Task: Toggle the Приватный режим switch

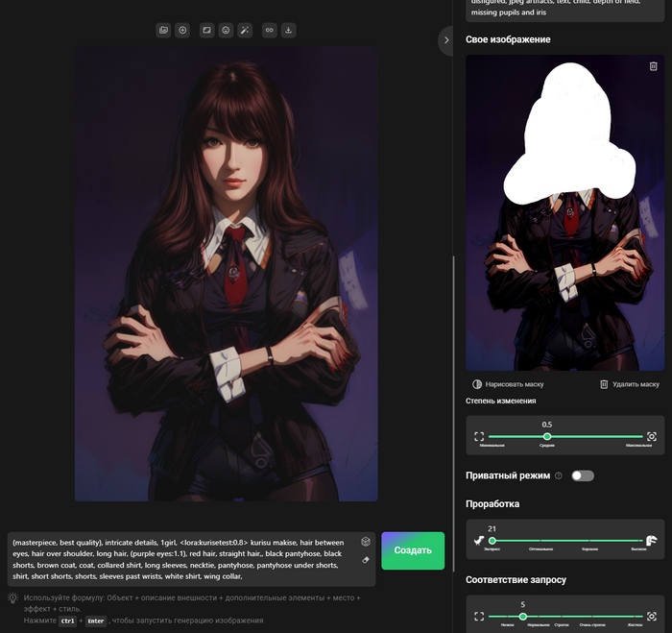Action: (x=582, y=475)
